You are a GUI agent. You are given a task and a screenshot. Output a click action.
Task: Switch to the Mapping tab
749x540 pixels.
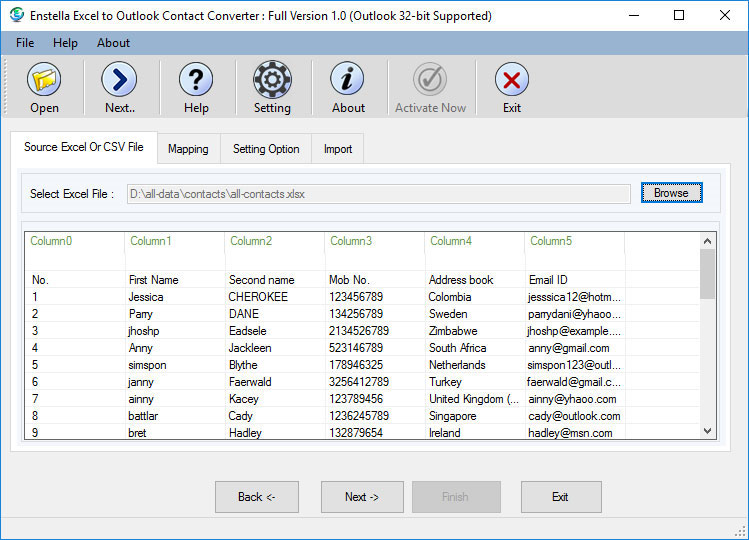(x=188, y=149)
